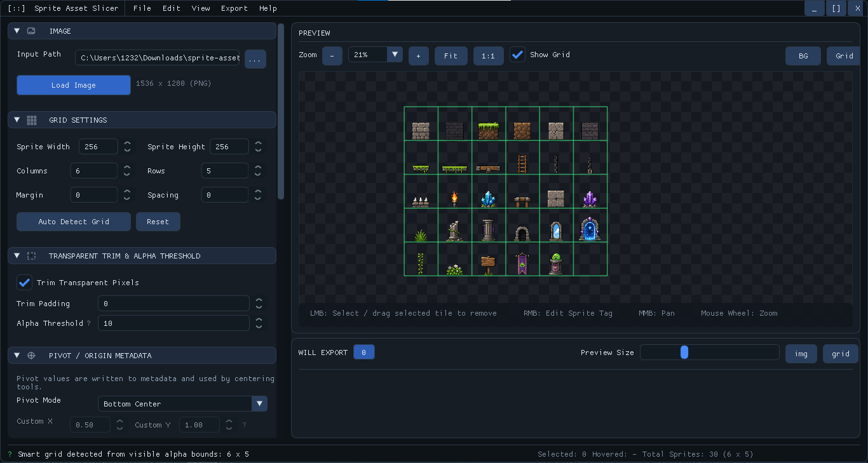Fit the preview to the view
868x463 pixels.
[451, 56]
